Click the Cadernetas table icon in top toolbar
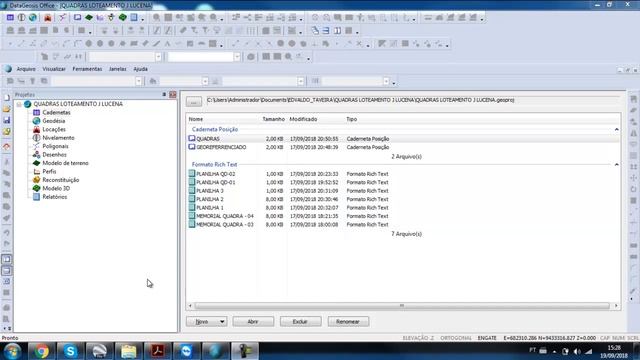The image size is (640, 360). pyautogui.click(x=10, y=18)
